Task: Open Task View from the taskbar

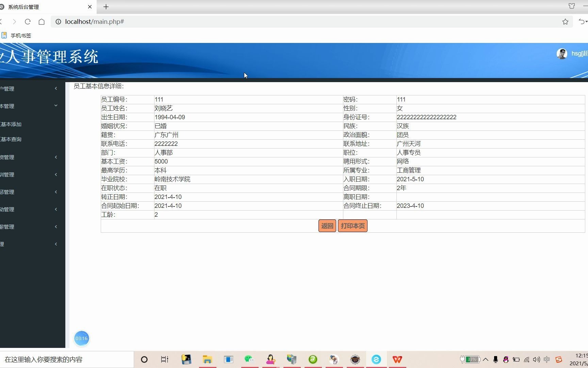Action: [x=164, y=359]
